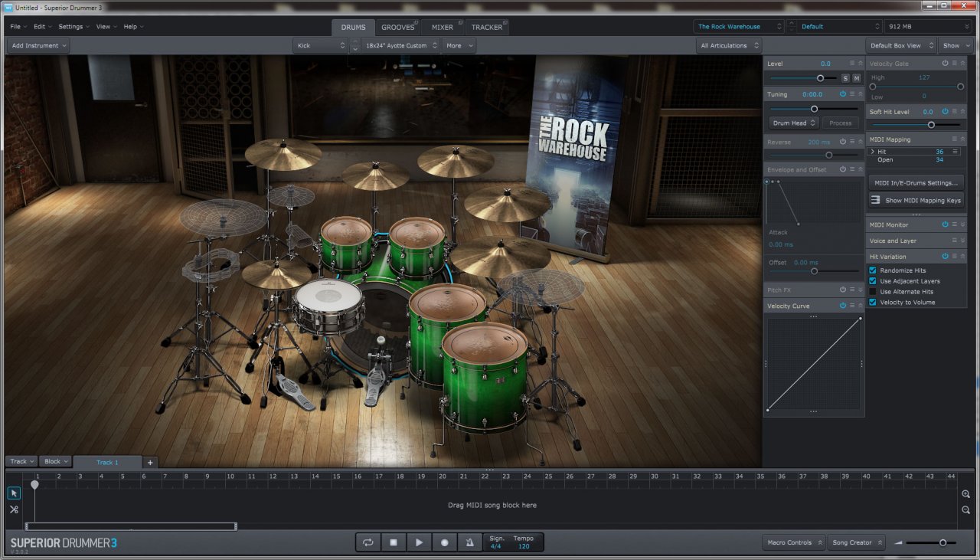Click MIDI In/E-Drums Settings button

pyautogui.click(x=916, y=183)
